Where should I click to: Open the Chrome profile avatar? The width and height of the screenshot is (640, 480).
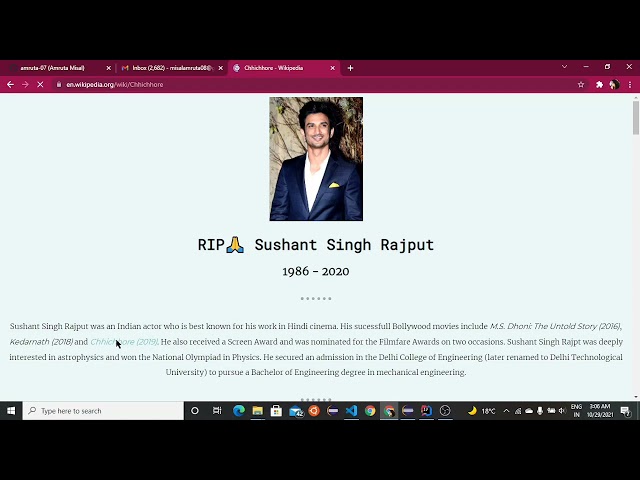614,84
